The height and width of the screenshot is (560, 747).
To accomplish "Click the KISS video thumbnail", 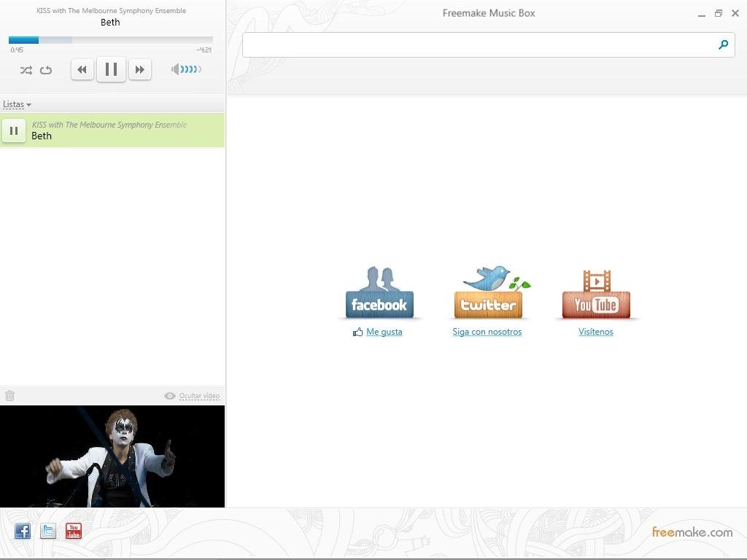I will (112, 456).
